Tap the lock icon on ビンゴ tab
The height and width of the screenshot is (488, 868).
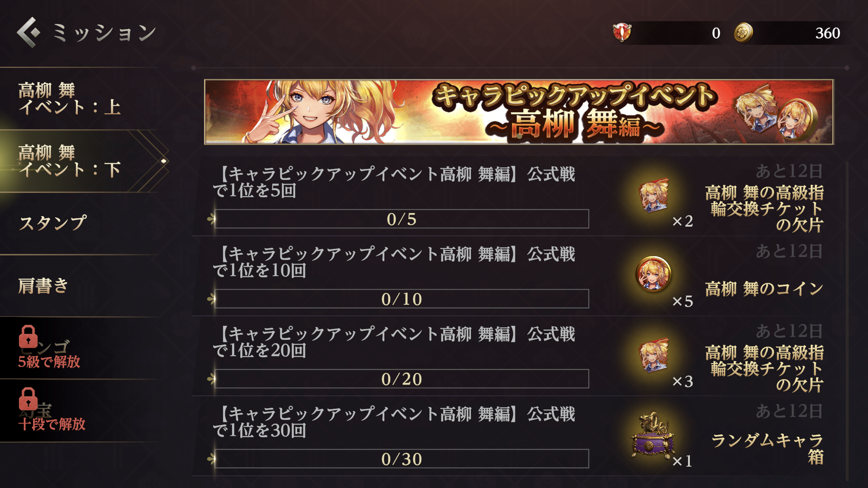click(x=28, y=337)
